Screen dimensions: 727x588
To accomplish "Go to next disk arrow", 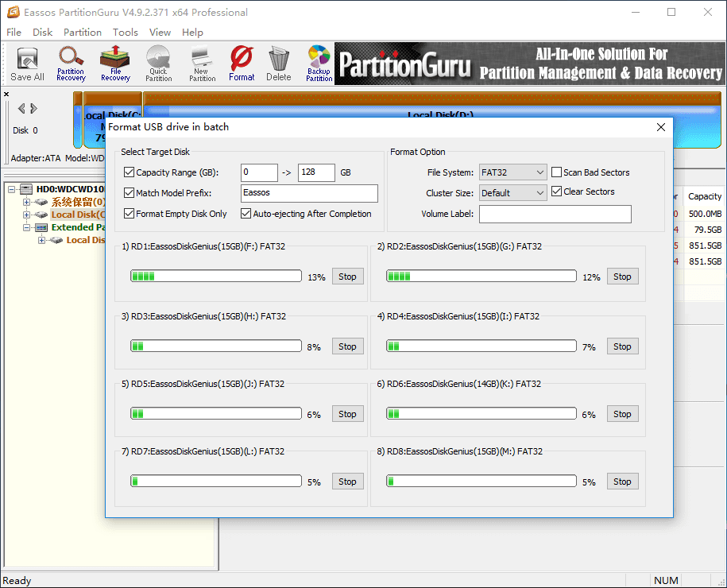I will point(33,109).
